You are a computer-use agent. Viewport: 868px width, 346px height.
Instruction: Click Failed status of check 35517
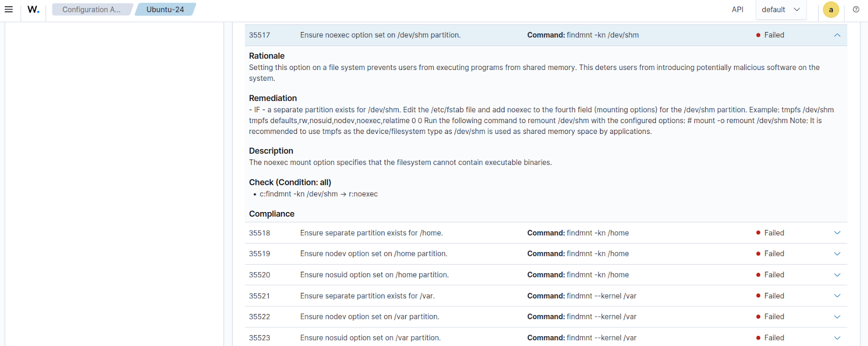(770, 35)
